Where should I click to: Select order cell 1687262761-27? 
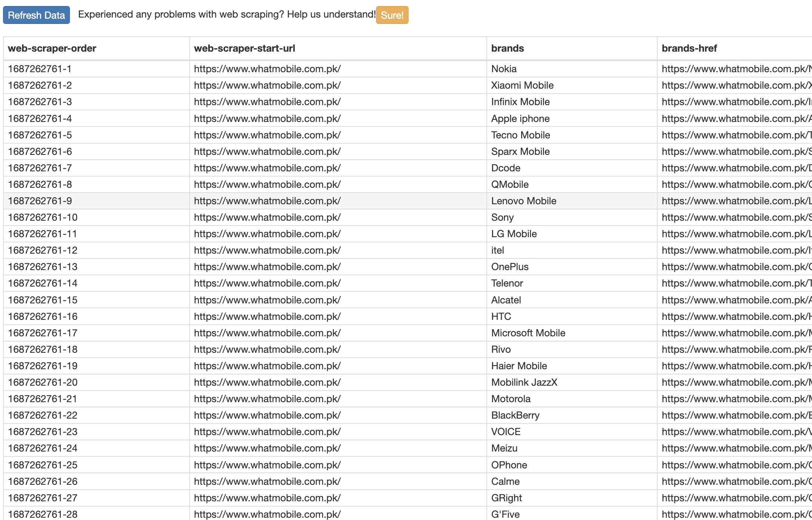(x=96, y=498)
